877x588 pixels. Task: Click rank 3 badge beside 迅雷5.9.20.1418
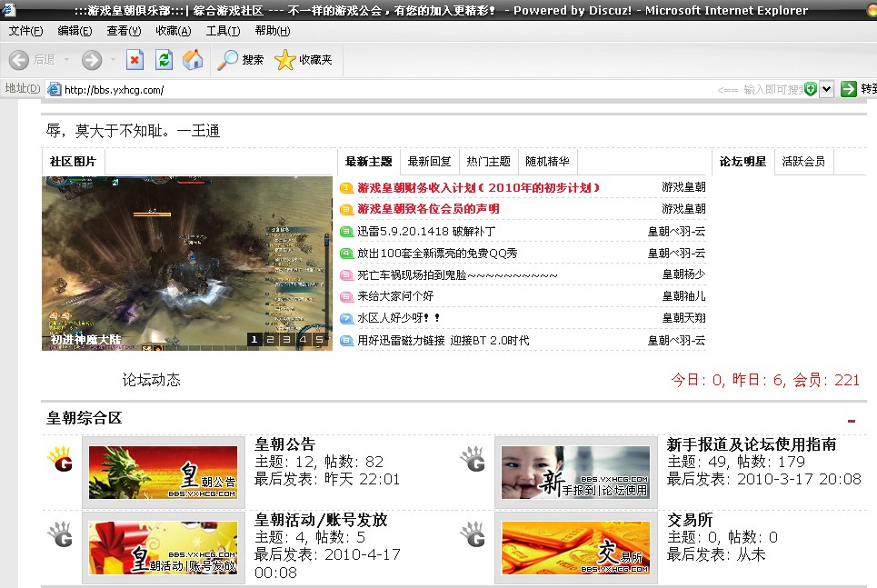(x=346, y=232)
